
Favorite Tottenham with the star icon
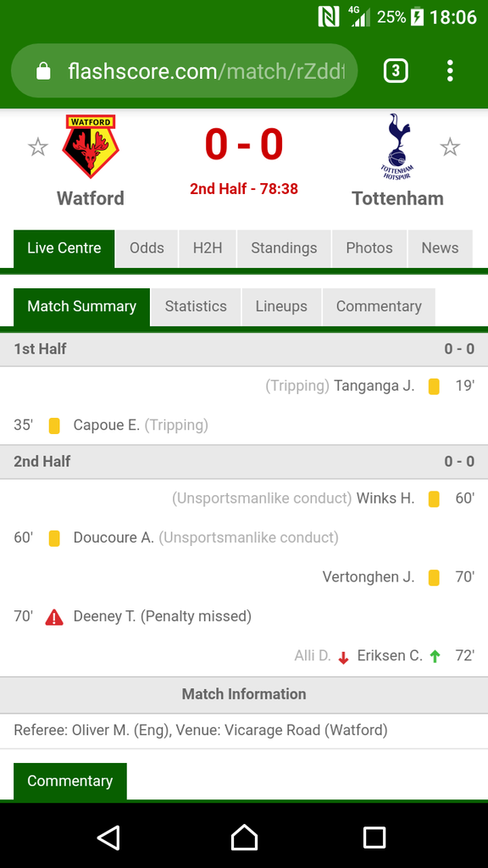pos(450,147)
